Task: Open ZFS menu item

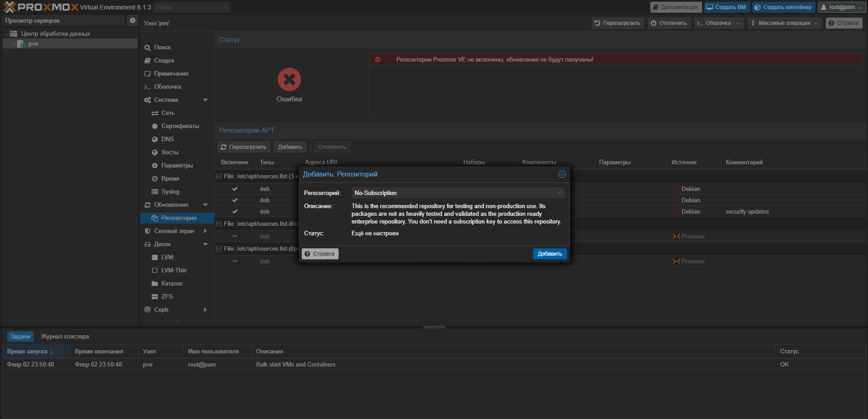Action: point(177,296)
